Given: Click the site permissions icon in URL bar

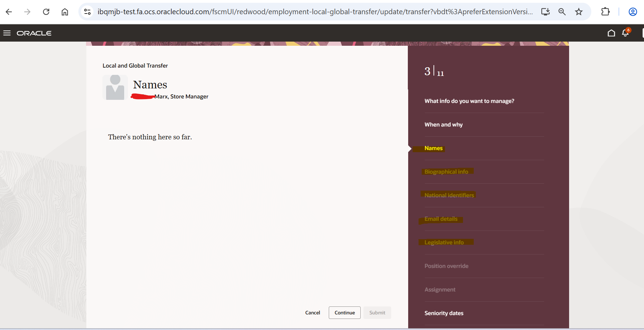Looking at the screenshot, I should point(87,11).
